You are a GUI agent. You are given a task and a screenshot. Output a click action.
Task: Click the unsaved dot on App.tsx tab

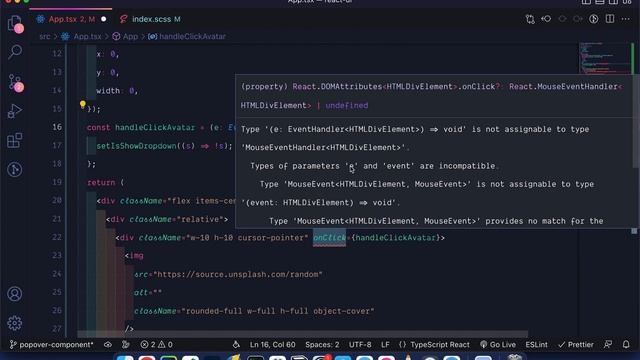104,19
